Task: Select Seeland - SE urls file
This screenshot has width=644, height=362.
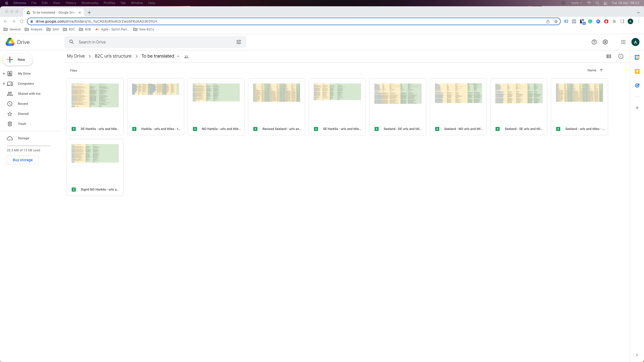Action: [519, 107]
